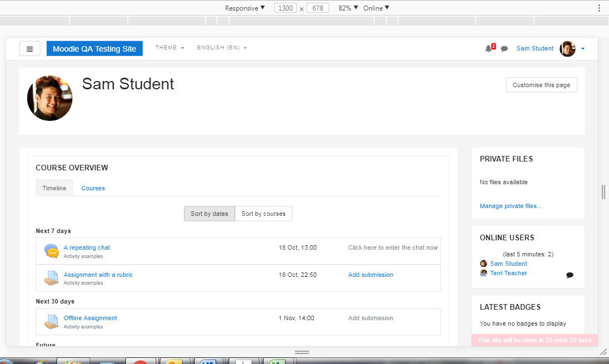609x364 pixels.
Task: Click the ONLINE USERS heading
Action: coord(507,237)
